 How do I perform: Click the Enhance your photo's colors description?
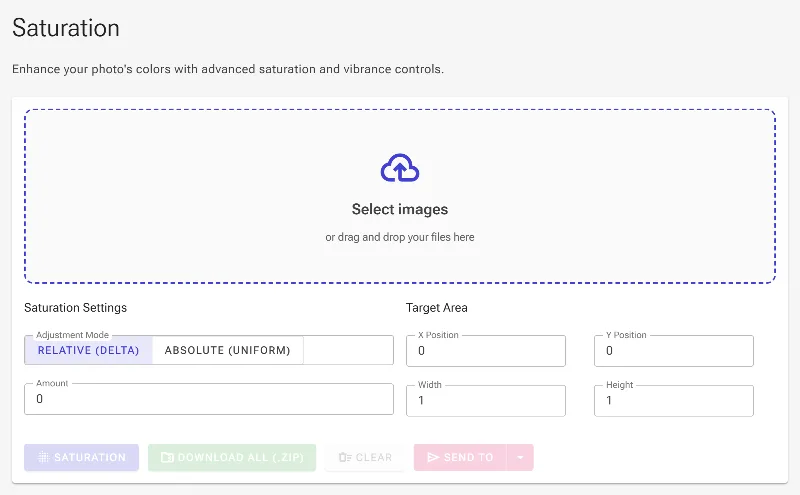click(228, 69)
